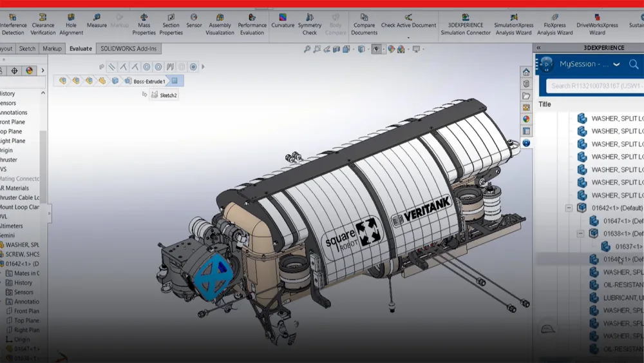
Task: Click Zoom to Fit icon in view toolbar
Action: click(307, 49)
